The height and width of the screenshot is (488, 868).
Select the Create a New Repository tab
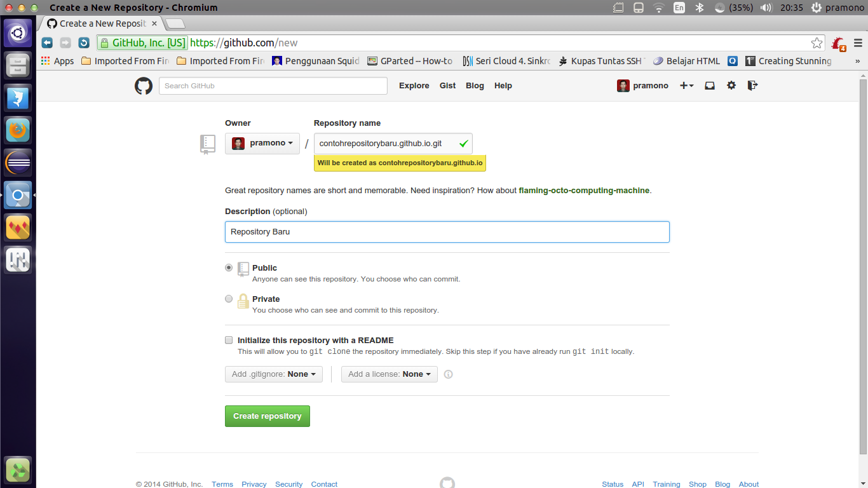point(102,24)
